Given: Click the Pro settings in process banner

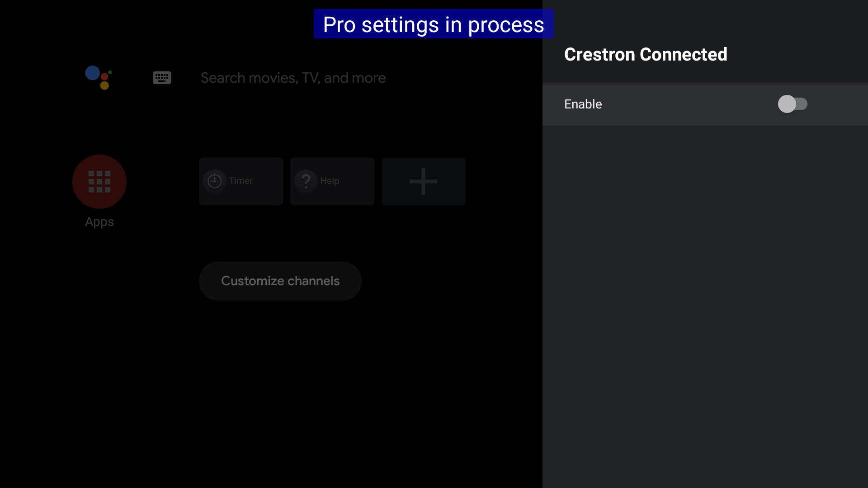Looking at the screenshot, I should pyautogui.click(x=434, y=24).
